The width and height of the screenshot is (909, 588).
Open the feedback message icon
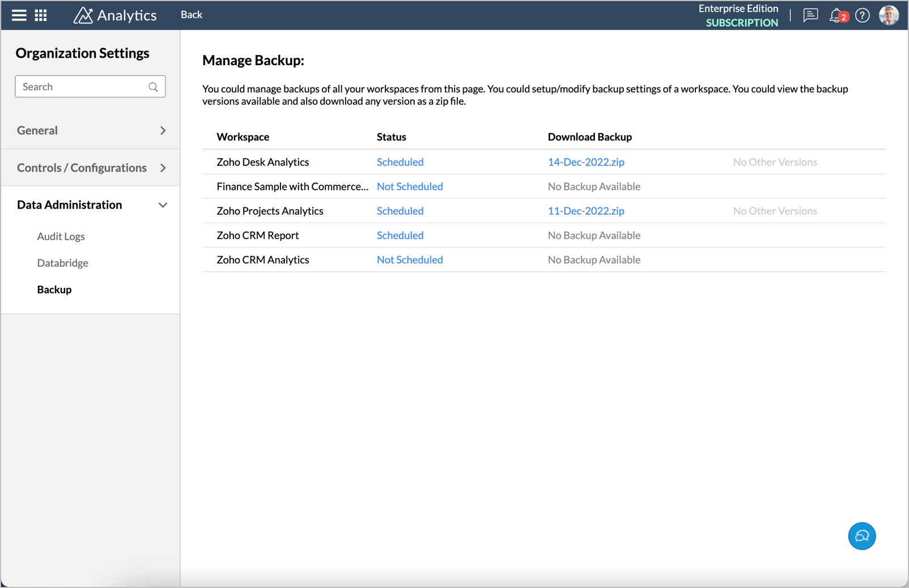[x=810, y=15]
